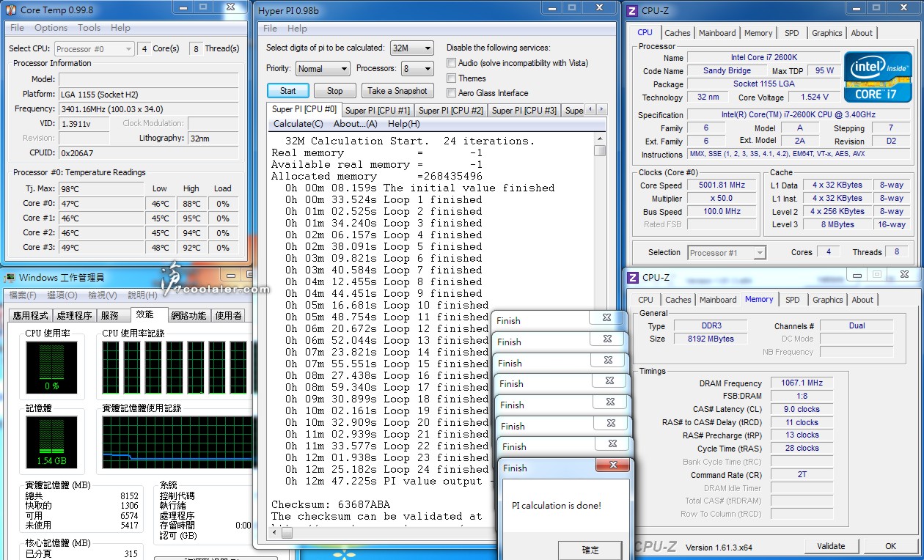
Task: Select the Super PI [CPU #0] tab
Action: point(304,109)
